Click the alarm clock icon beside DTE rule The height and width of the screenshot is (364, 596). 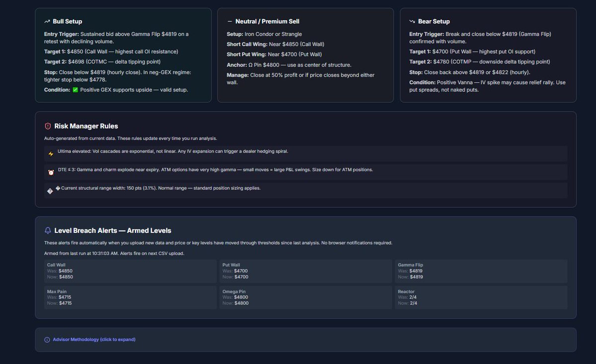click(x=51, y=172)
